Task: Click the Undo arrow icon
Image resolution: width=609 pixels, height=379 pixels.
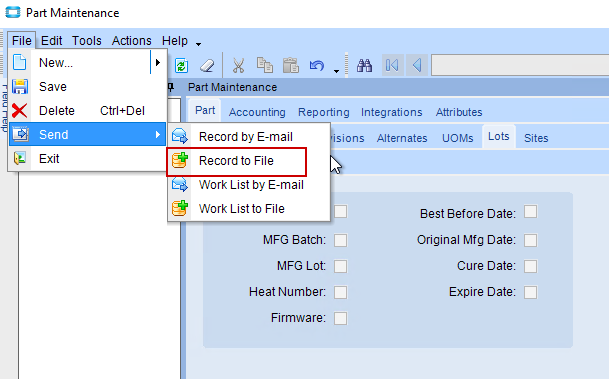Action: point(317,65)
